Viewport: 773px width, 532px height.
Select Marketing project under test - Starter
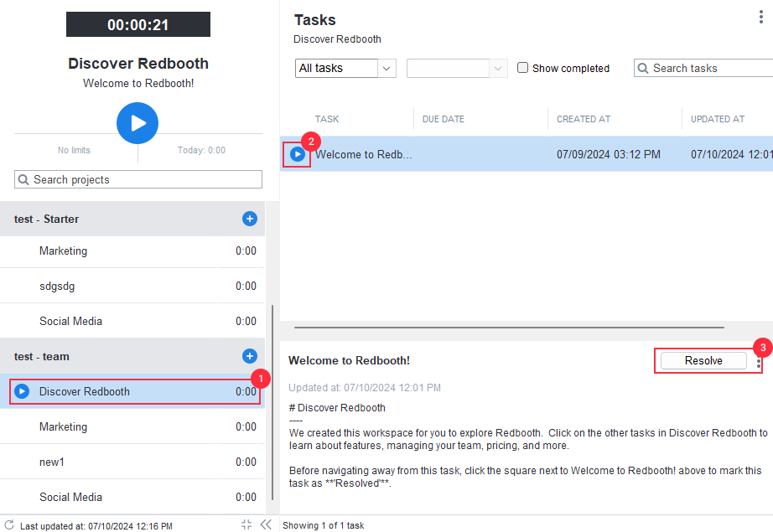tap(132, 251)
